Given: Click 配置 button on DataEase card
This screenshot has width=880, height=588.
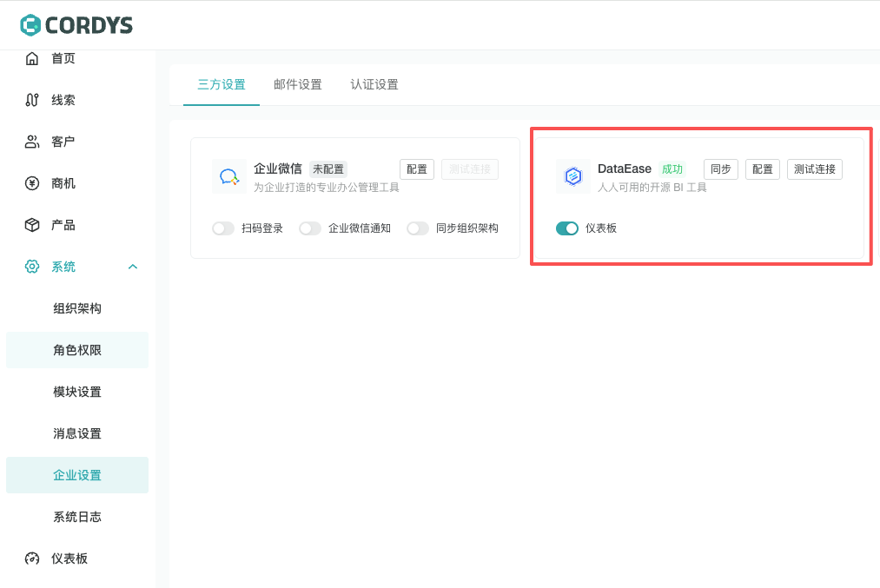Looking at the screenshot, I should coord(763,169).
